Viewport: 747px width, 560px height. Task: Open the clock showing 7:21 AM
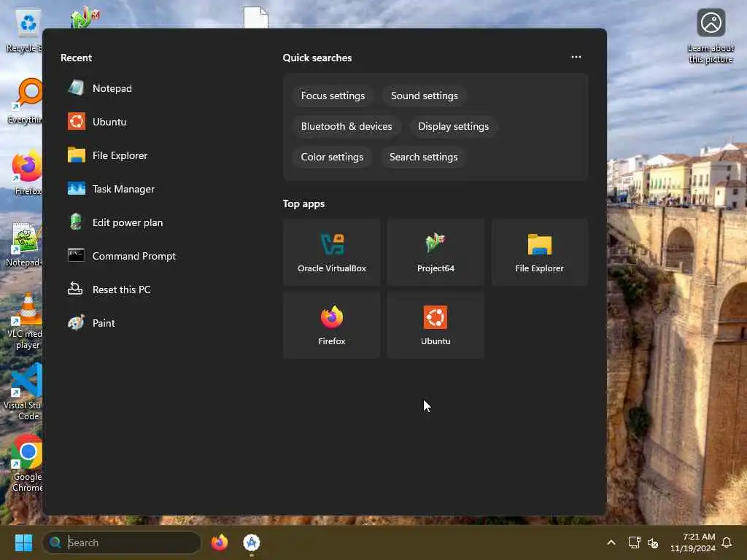tap(693, 542)
